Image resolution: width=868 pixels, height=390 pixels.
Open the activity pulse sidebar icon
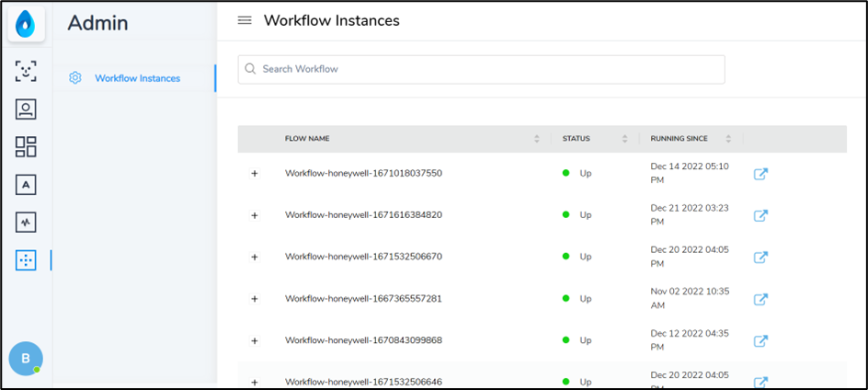click(x=26, y=223)
